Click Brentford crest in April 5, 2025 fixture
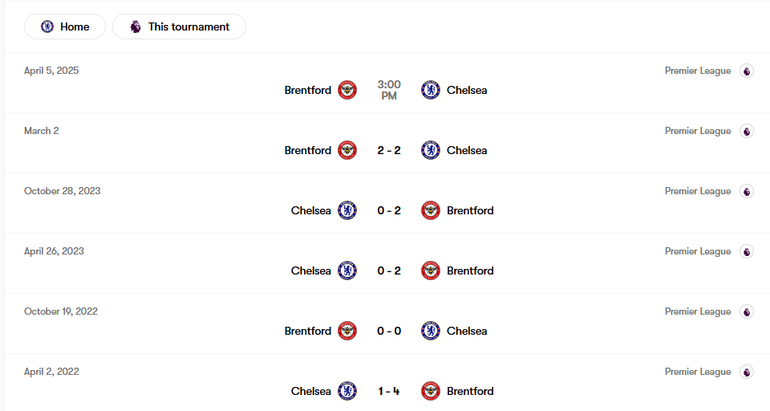 [347, 90]
